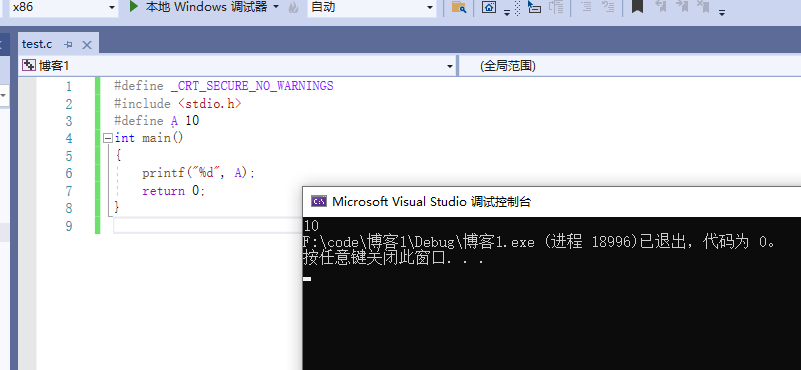Close the test.c tab
The image size is (801, 370).
pos(87,45)
